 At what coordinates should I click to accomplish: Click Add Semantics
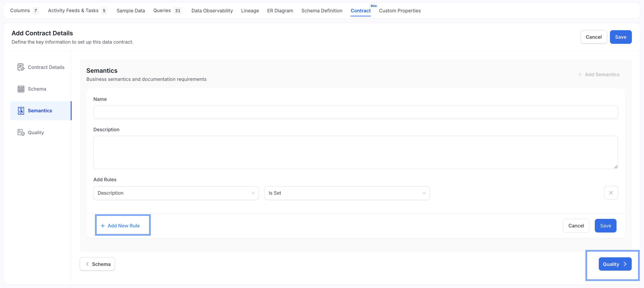(599, 74)
